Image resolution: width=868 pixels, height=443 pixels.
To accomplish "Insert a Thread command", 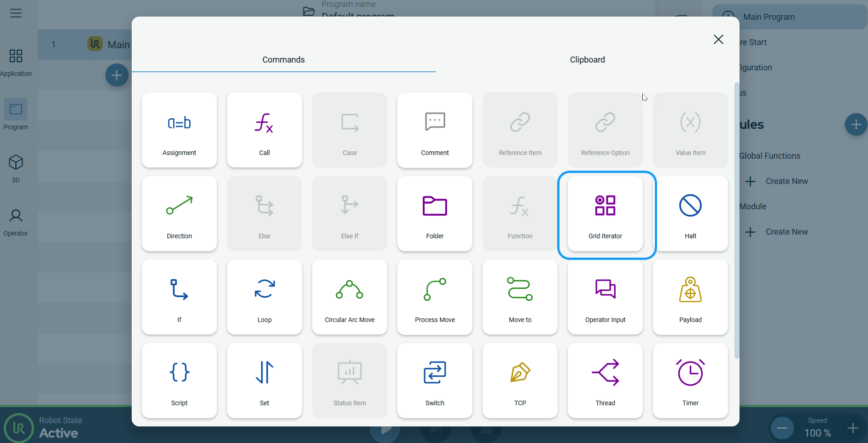I will (605, 380).
